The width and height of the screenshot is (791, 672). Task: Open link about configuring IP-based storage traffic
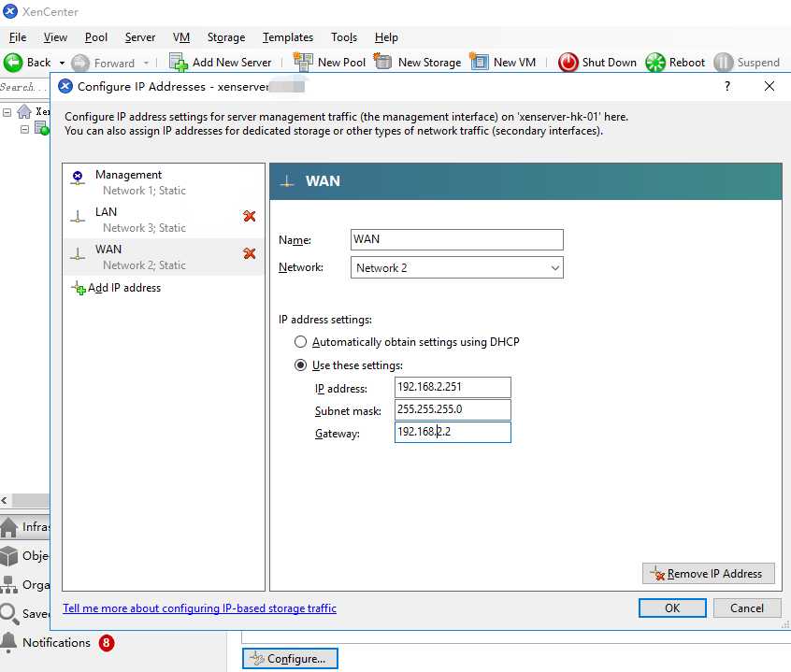click(x=199, y=608)
